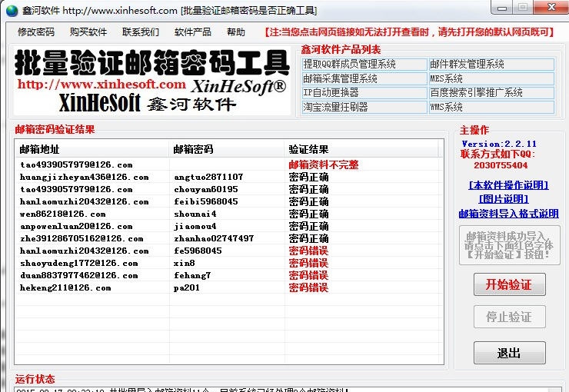The image size is (569, 392).
Task: Open the 修改密码 menu
Action: [36, 32]
